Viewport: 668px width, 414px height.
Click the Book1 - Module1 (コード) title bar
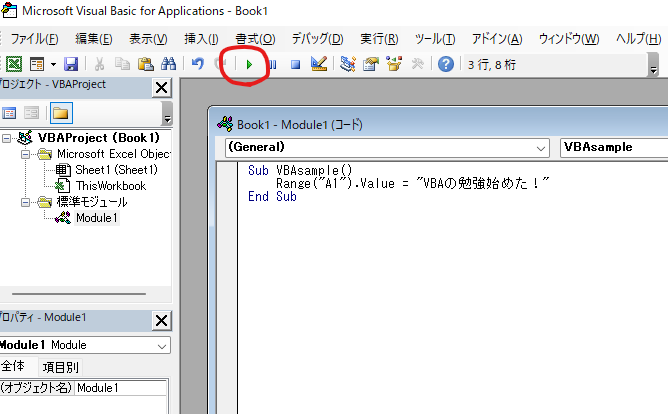(x=440, y=124)
